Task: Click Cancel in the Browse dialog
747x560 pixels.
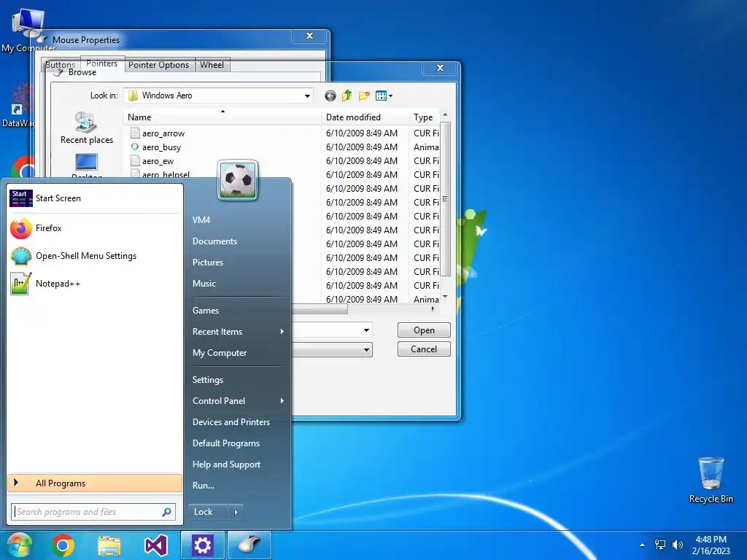Action: pos(424,349)
